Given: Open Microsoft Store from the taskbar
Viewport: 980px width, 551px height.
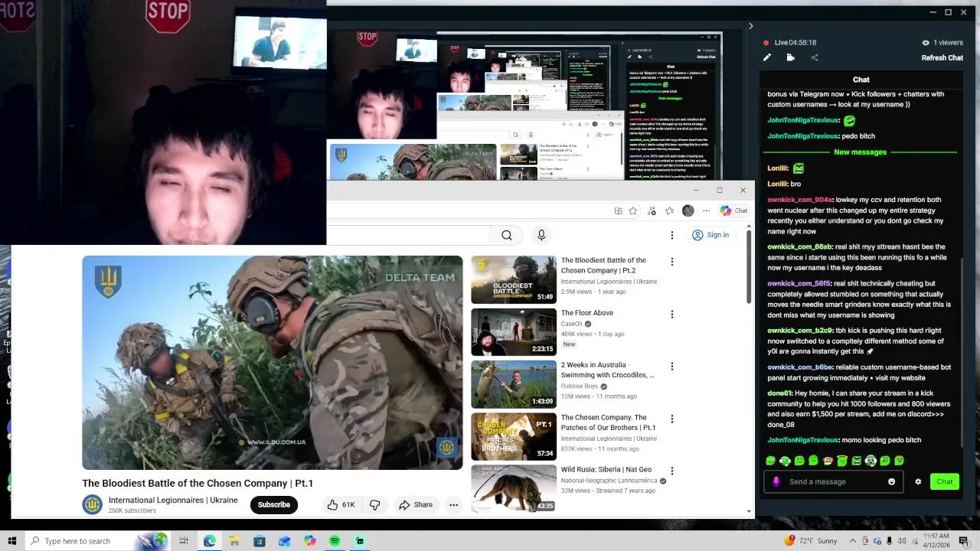Looking at the screenshot, I should 260,541.
